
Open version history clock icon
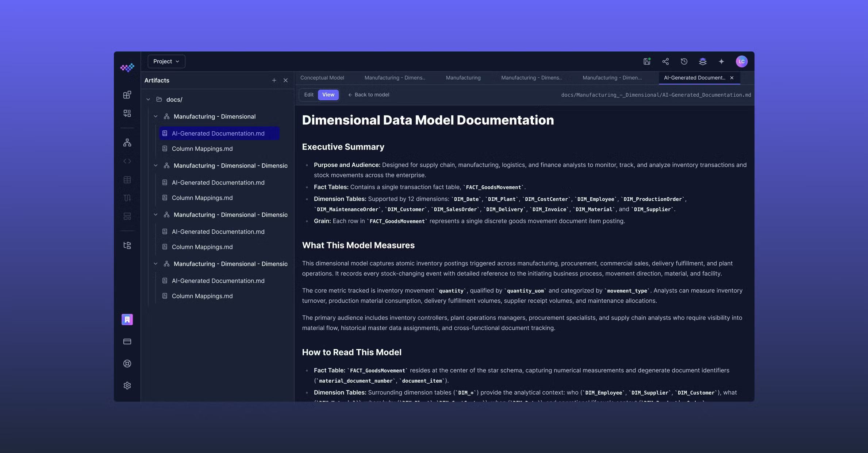click(684, 61)
